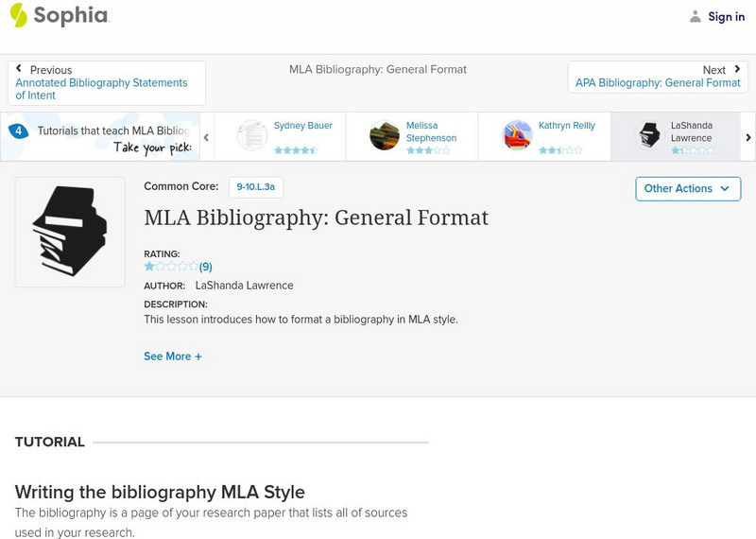Select the 9-10.L.3a Common Core tag

pyautogui.click(x=255, y=187)
